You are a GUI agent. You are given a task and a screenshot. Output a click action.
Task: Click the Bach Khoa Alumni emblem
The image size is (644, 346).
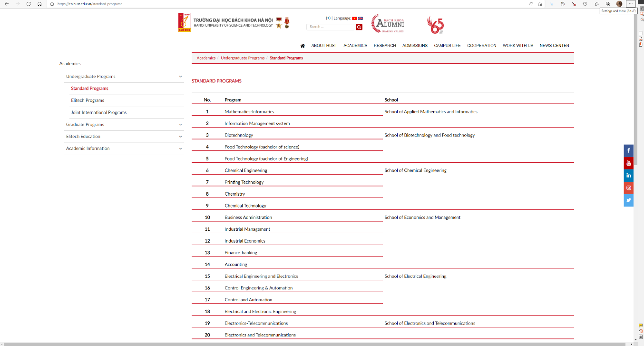389,23
